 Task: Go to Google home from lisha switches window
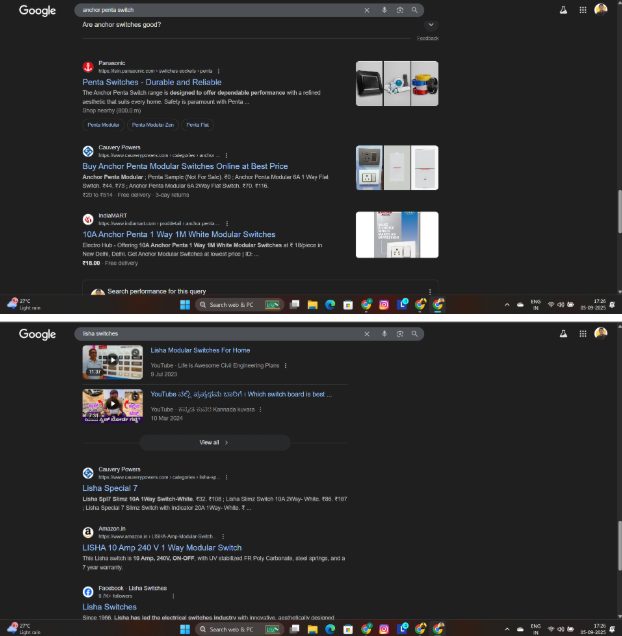click(37, 334)
